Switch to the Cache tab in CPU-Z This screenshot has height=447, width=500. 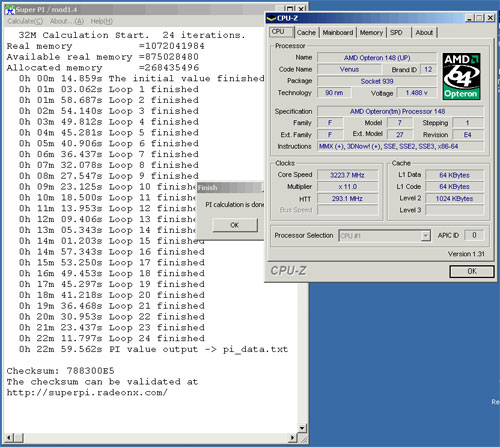coord(306,32)
